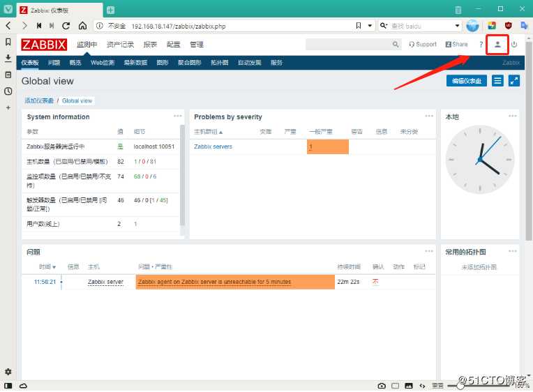Open System information widget menu dots
Screen dimensions: 533x392
pyautogui.click(x=177, y=116)
